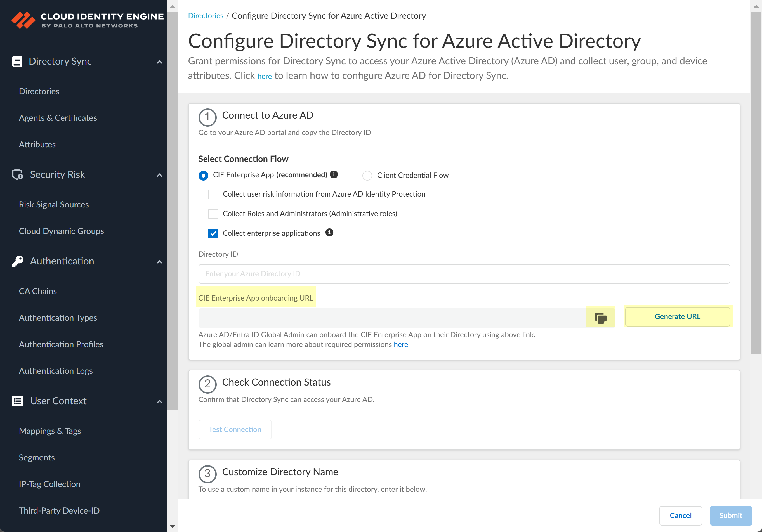Collapse the Directory Sync section
The width and height of the screenshot is (762, 532).
tap(160, 62)
